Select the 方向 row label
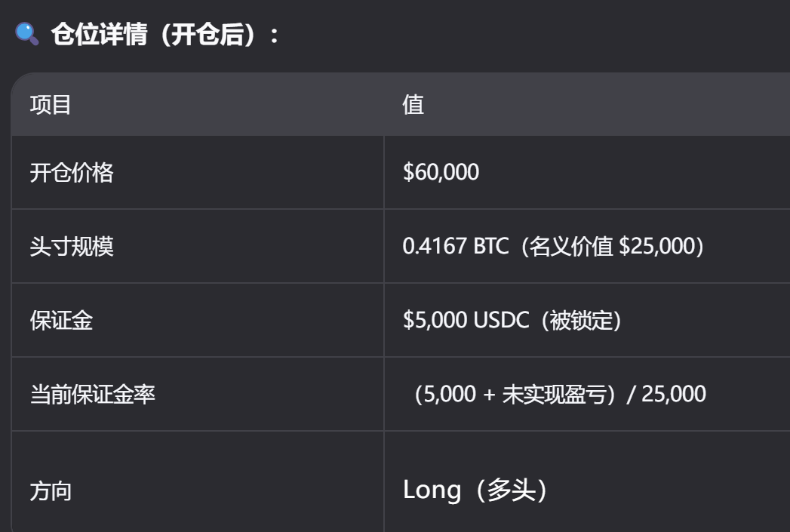Viewport: 790px width, 532px height. pyautogui.click(x=51, y=491)
